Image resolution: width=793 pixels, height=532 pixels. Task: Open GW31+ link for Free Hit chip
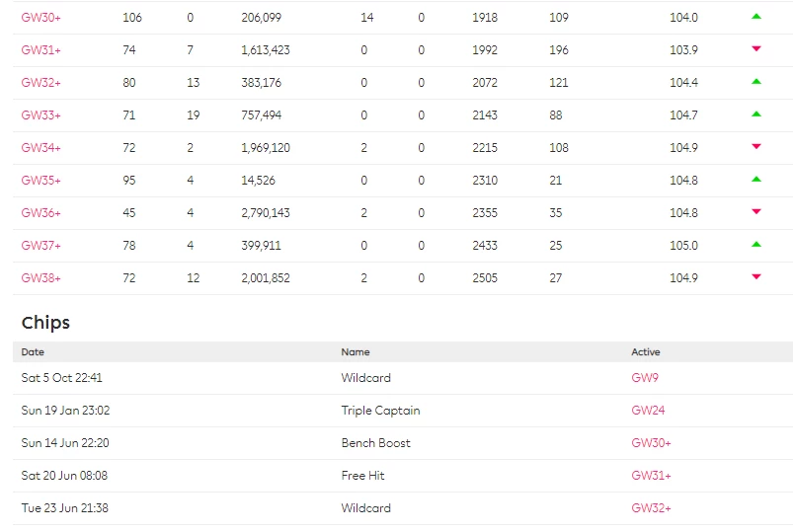pos(651,476)
